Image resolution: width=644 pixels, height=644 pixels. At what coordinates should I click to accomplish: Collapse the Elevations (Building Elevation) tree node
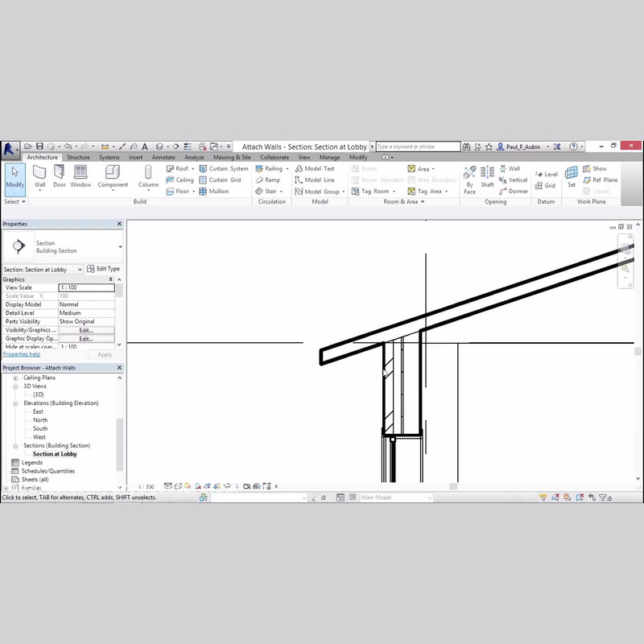[x=15, y=403]
